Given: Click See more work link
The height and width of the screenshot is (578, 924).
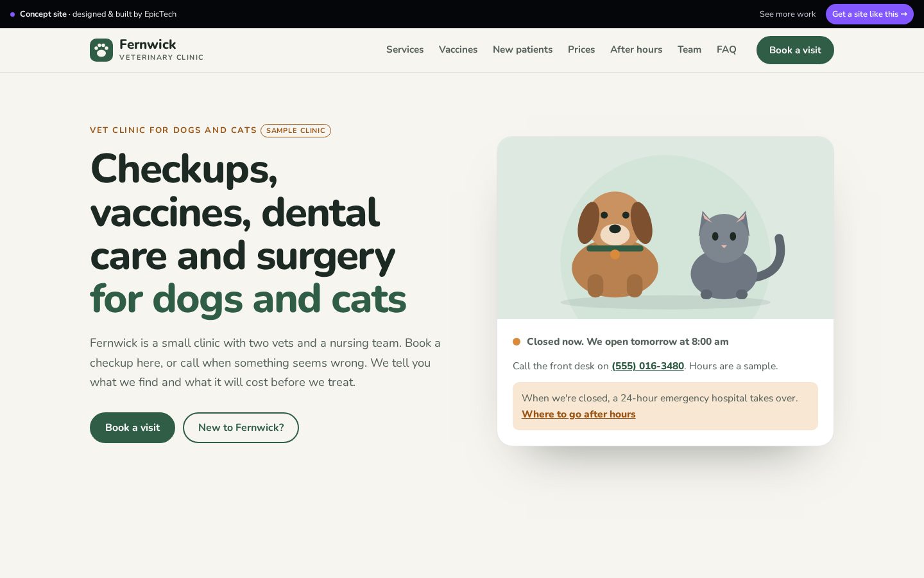Looking at the screenshot, I should [x=787, y=14].
